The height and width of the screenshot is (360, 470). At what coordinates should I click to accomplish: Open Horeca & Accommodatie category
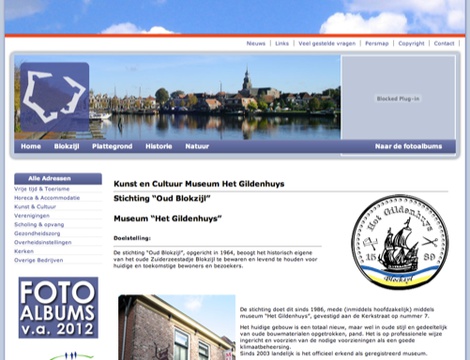pyautogui.click(x=47, y=198)
